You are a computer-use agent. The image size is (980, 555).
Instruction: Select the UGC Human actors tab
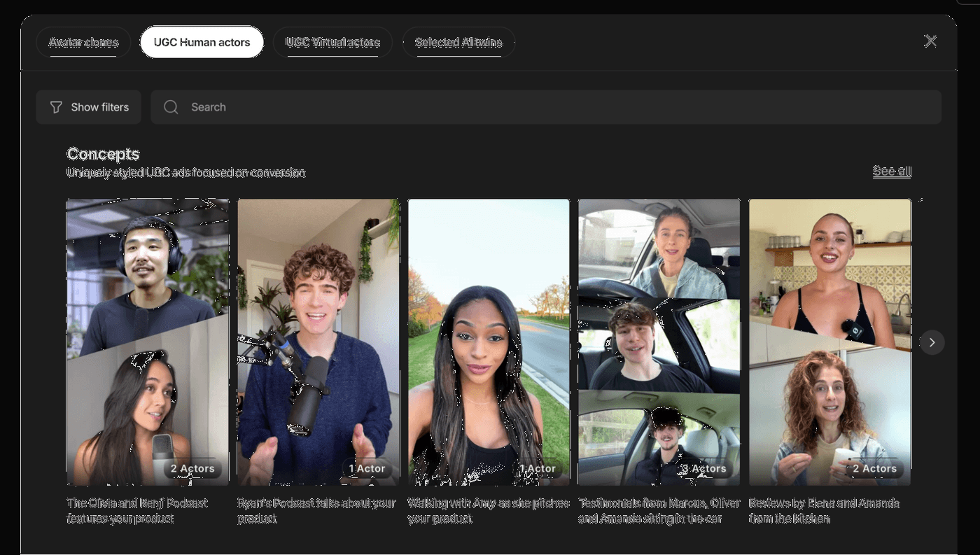[202, 43]
